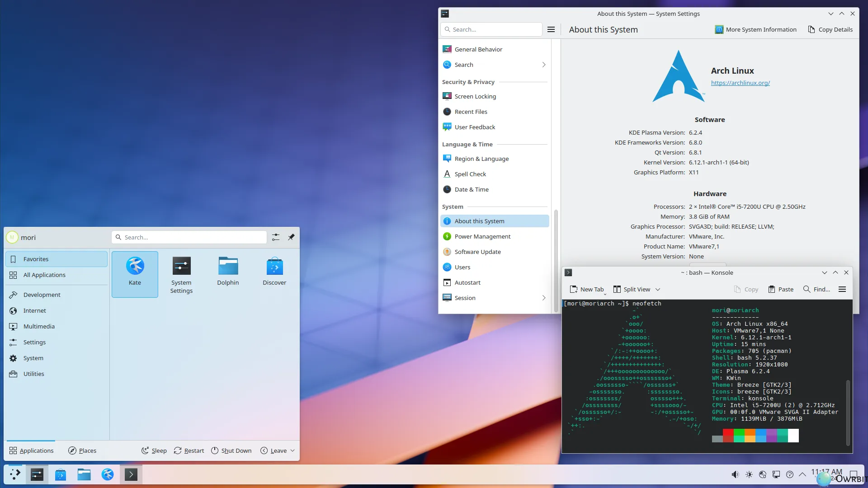This screenshot has width=868, height=488.
Task: Select Screen Locking in System Settings sidebar
Action: pos(475,96)
